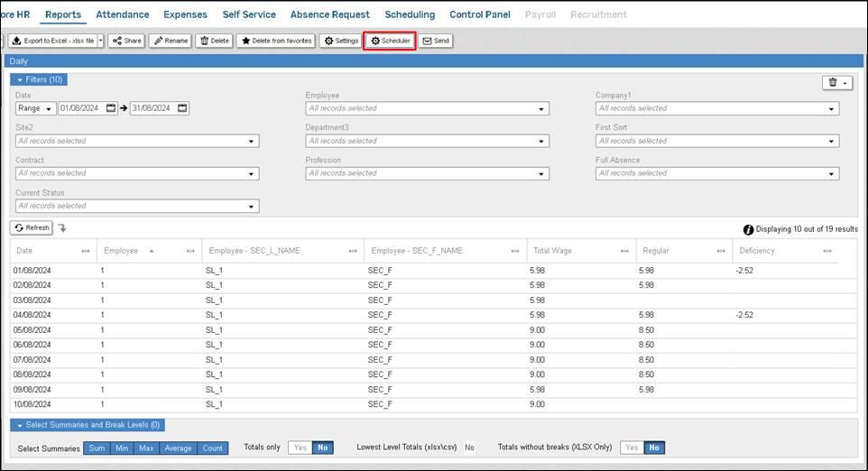This screenshot has height=471, width=868.
Task: Click the Rename pencil button
Action: click(x=170, y=41)
